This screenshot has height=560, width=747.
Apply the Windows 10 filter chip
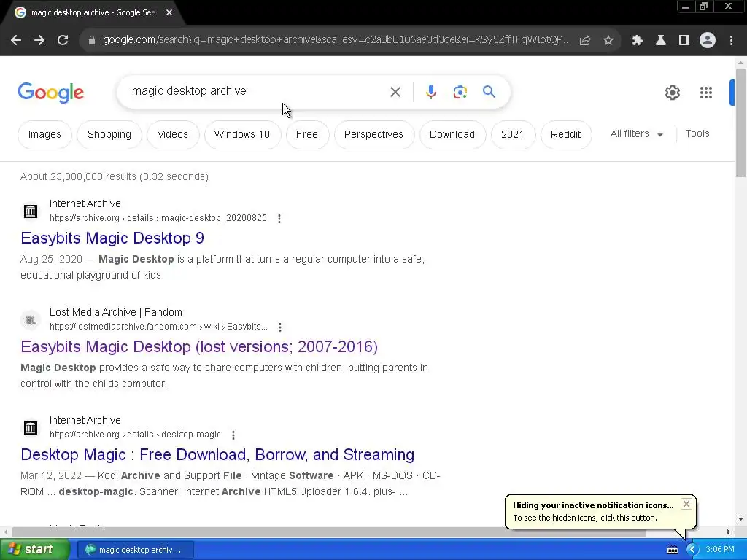(242, 135)
